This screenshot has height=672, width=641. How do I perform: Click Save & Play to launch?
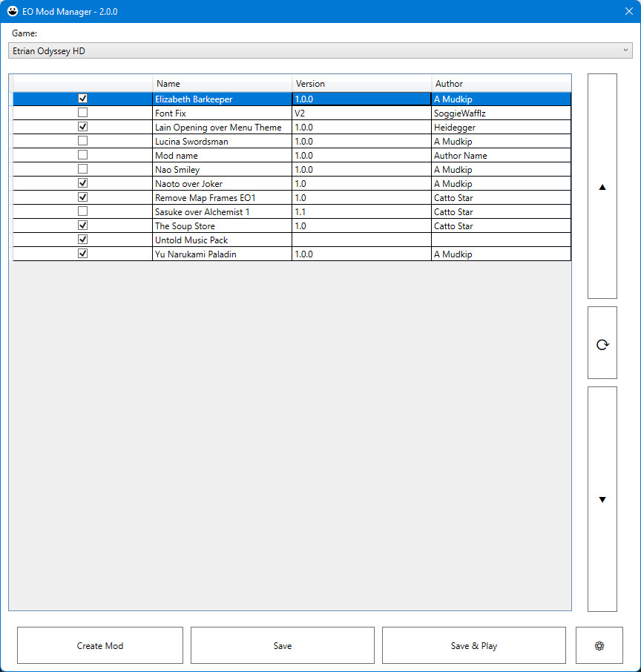click(x=473, y=645)
